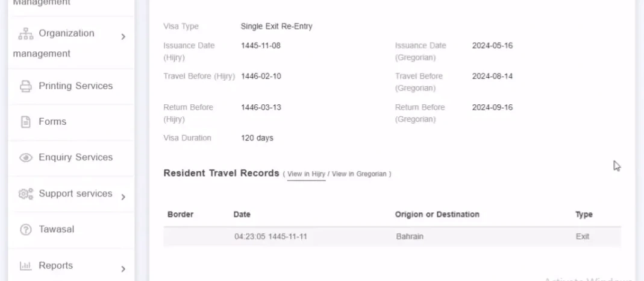The width and height of the screenshot is (644, 281).
Task: Click the Support services gears icon
Action: click(26, 194)
